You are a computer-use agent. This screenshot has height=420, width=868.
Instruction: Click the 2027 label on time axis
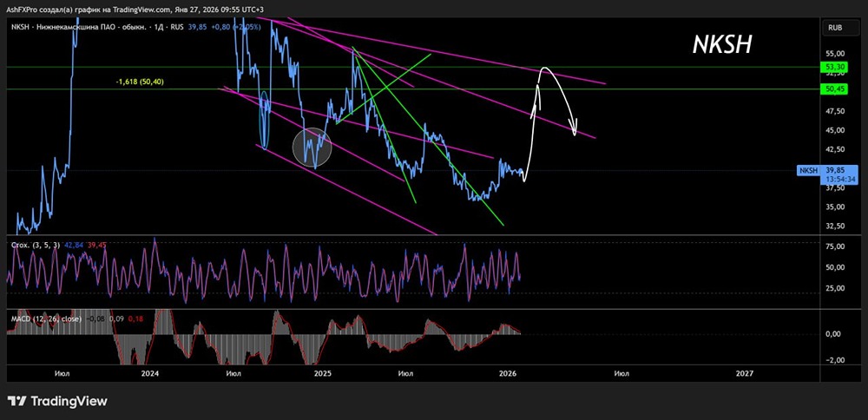(745, 373)
